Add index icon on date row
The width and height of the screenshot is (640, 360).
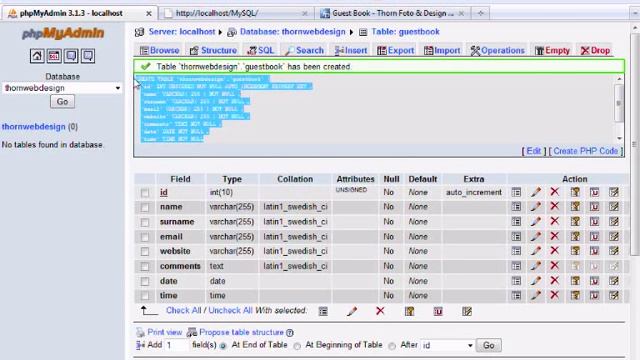[614, 281]
